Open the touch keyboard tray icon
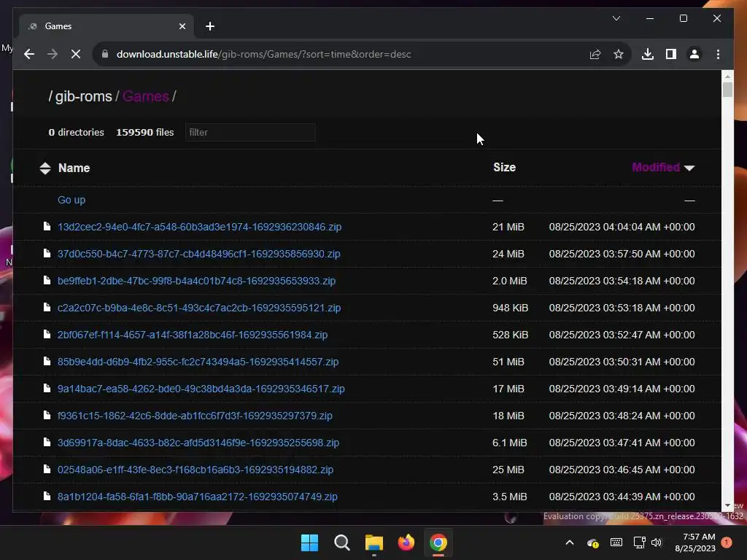This screenshot has height=560, width=747. (616, 542)
